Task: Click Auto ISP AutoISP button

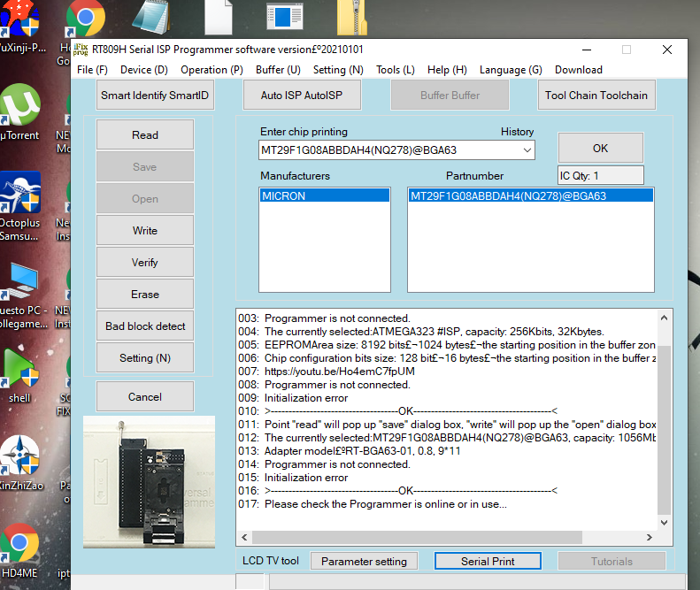Action: [302, 95]
